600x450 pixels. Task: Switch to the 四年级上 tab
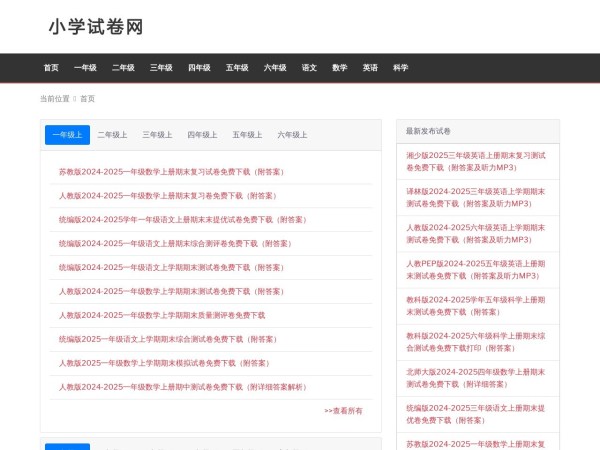coord(202,135)
